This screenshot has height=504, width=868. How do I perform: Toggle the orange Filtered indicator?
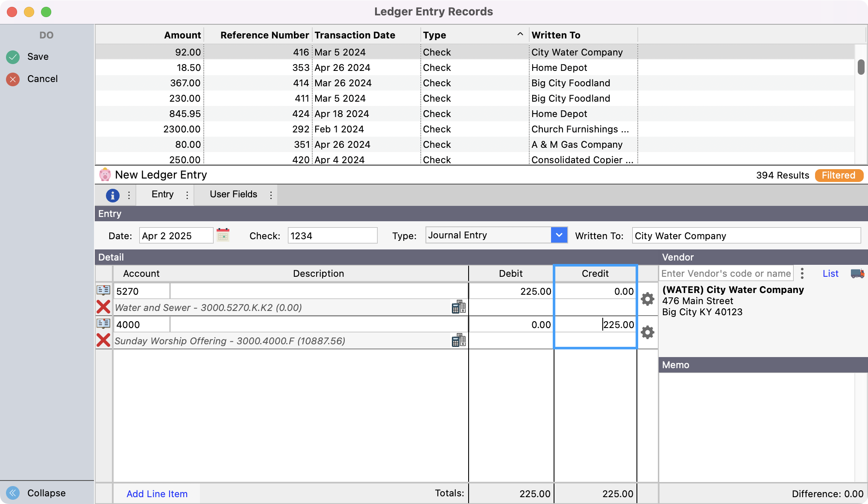click(x=839, y=176)
